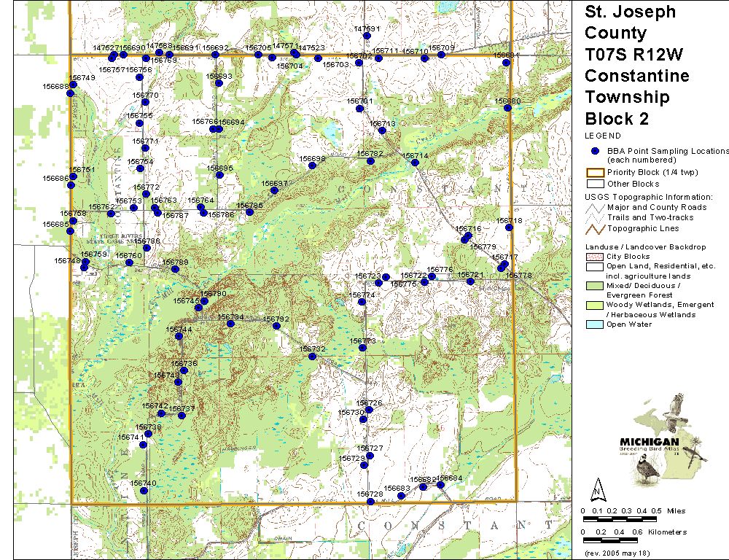Screen dimensions: 729x560
Task: Click the Major and County Roads symbol
Action: [595, 208]
